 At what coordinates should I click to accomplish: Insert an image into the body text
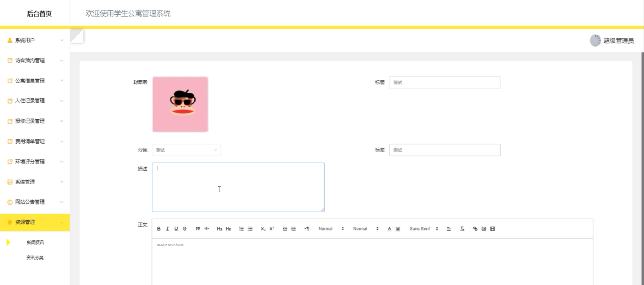484,229
